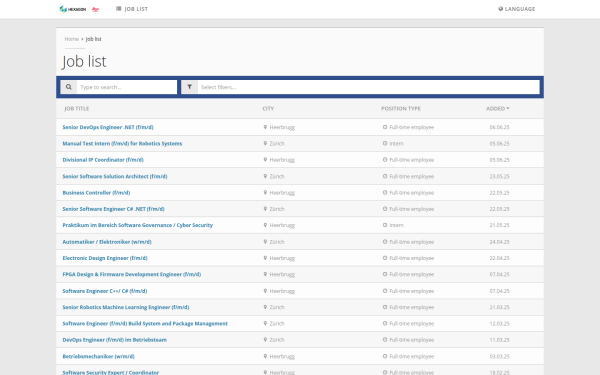The height and width of the screenshot is (375, 600).
Task: Click clock icon in Manual Test Intern row
Action: [x=385, y=143]
